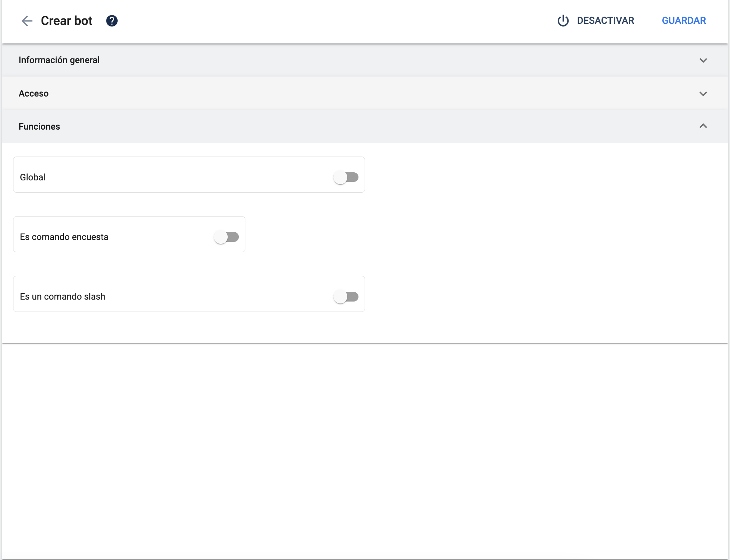Viewport: 730px width, 560px height.
Task: Click the power icon next to DESACTIVAR
Action: point(562,21)
